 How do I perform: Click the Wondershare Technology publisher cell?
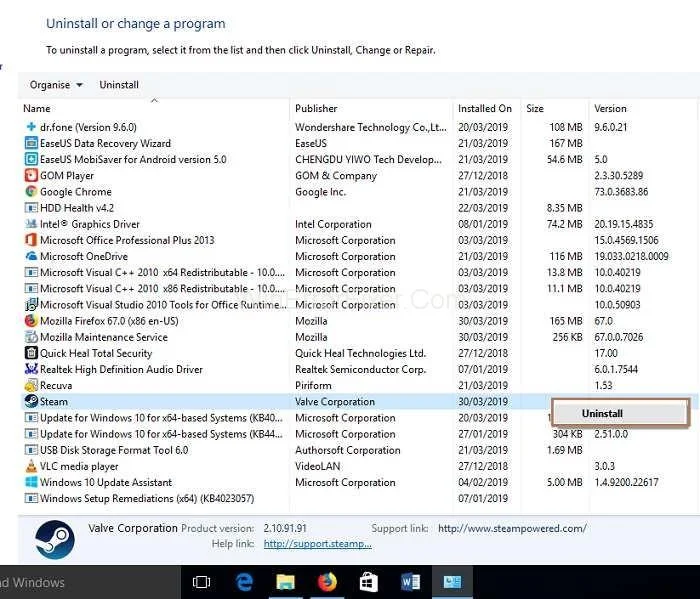[371, 127]
